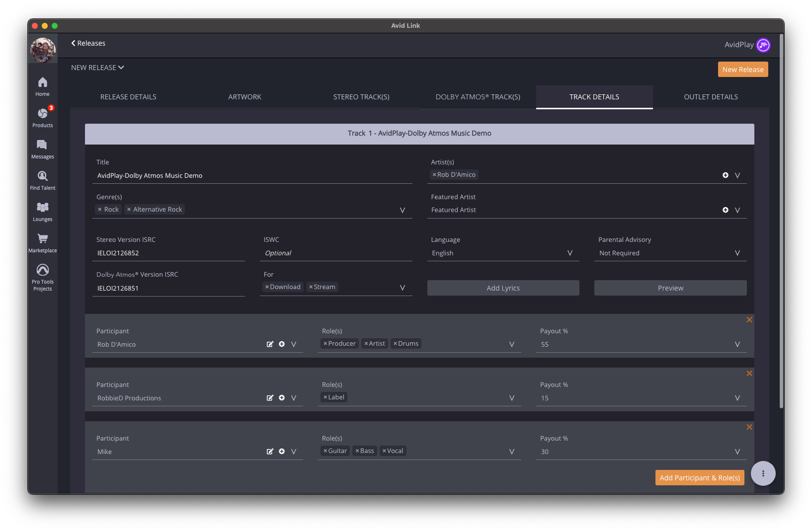Image resolution: width=812 pixels, height=531 pixels.
Task: Click the ISWC optional input field
Action: point(336,253)
